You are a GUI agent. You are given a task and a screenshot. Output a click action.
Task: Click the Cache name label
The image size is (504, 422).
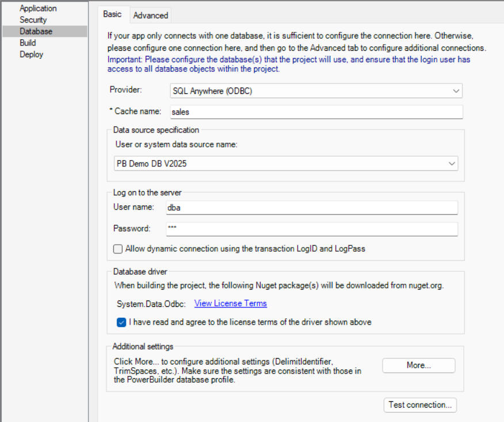pyautogui.click(x=138, y=111)
